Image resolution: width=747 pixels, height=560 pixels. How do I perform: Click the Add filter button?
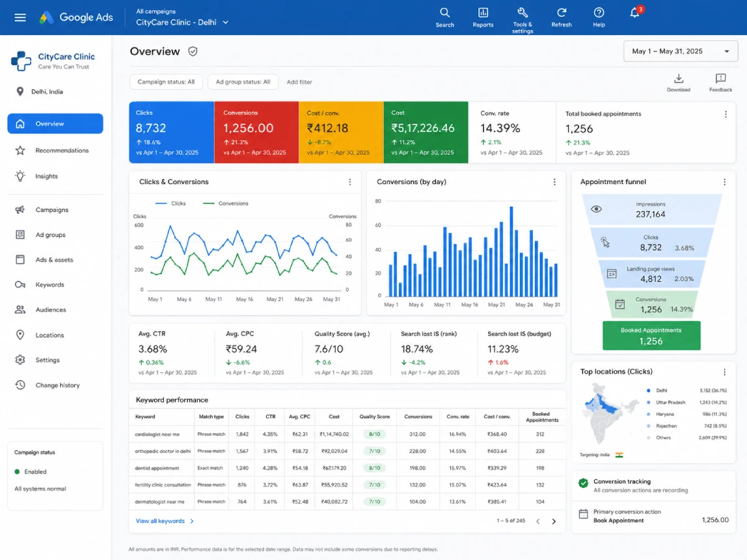click(299, 82)
